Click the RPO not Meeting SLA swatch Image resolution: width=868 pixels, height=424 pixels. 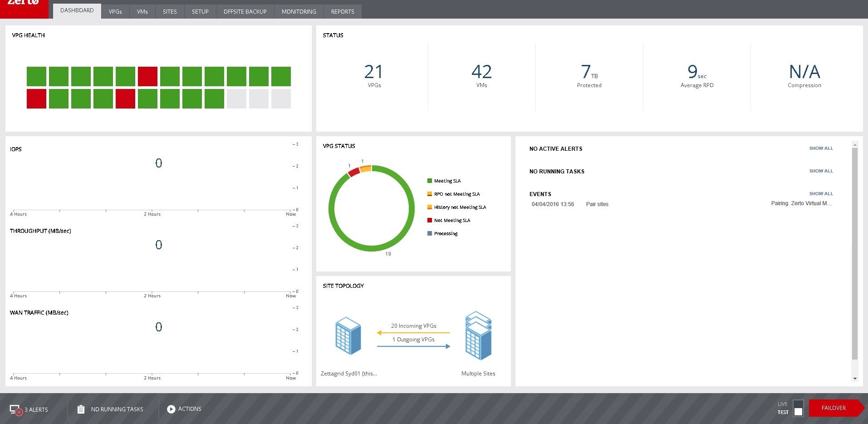430,194
